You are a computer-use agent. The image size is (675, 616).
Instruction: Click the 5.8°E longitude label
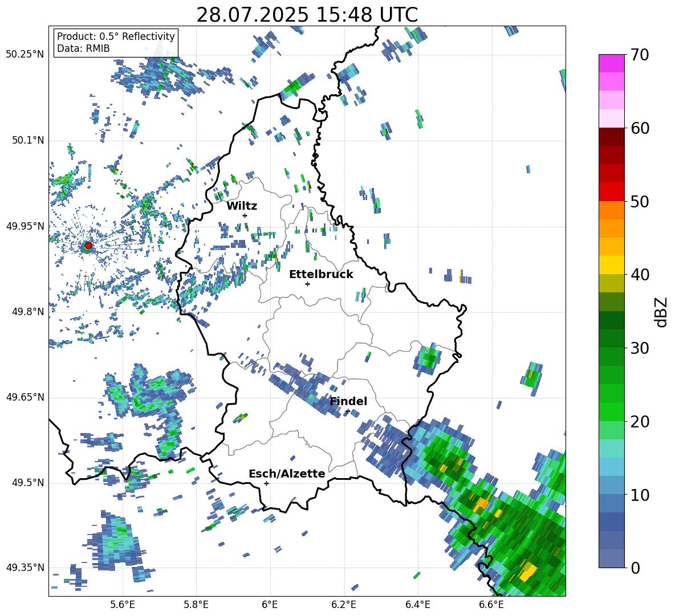tap(196, 605)
